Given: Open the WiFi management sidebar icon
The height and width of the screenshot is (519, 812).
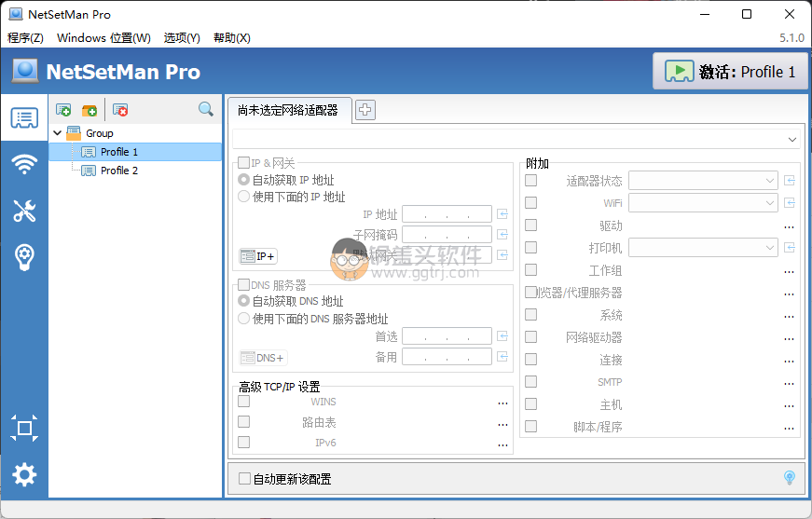Looking at the screenshot, I should point(24,164).
